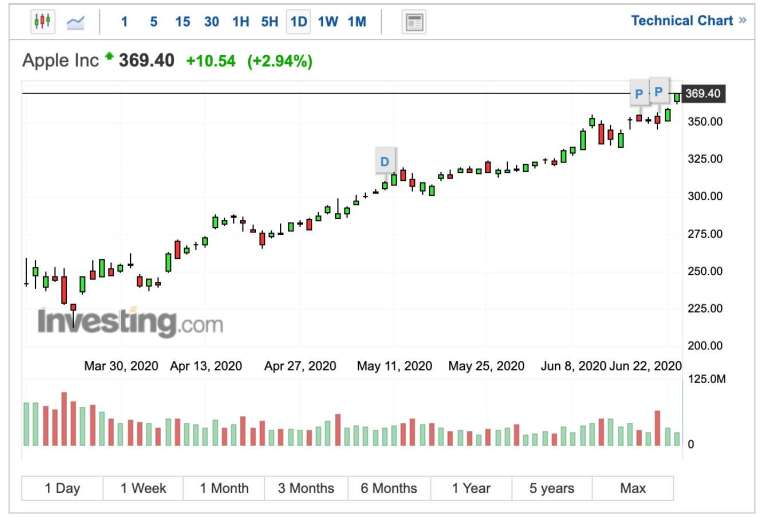This screenshot has width=760, height=517.
Task: Select the 1W interval
Action: pos(328,22)
